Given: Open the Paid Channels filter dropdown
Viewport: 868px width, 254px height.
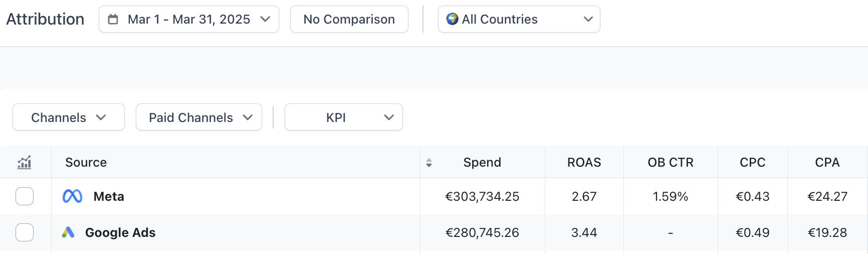Looking at the screenshot, I should pyautogui.click(x=199, y=117).
